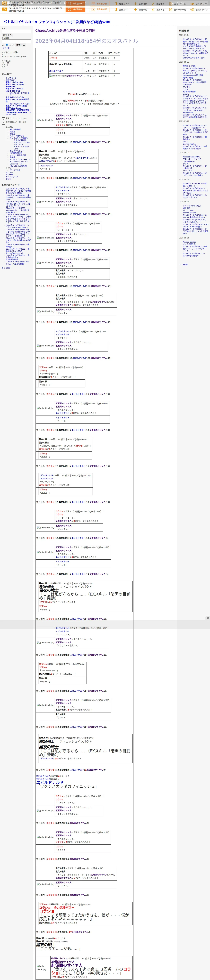This screenshot has height=980, width=210.
Task: Click 検索する button beside the and/or radios
Action: (x=20, y=45)
